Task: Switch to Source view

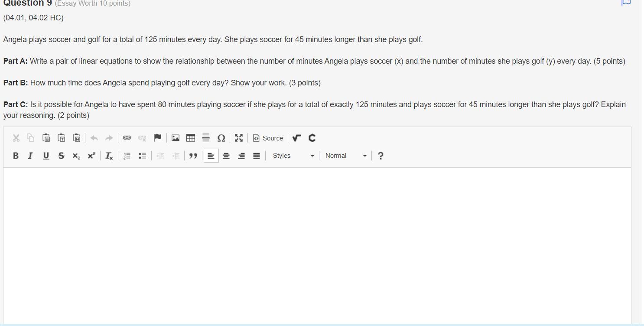Action: tap(268, 138)
